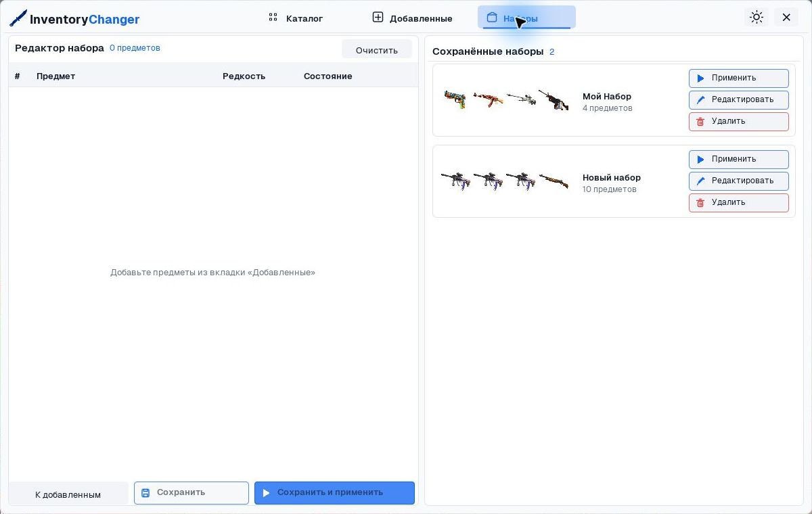This screenshot has width=812, height=514.
Task: Click the third rifle thumbnail in Новый набор
Action: [x=520, y=181]
